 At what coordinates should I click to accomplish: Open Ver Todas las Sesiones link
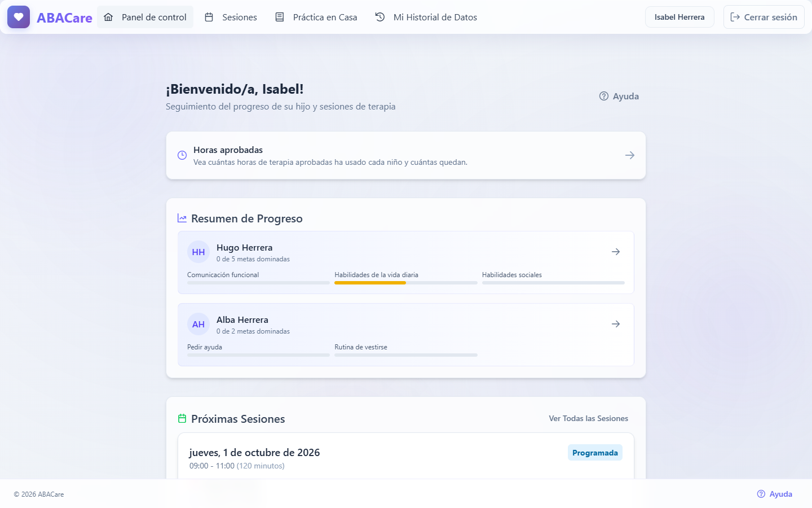[589, 418]
